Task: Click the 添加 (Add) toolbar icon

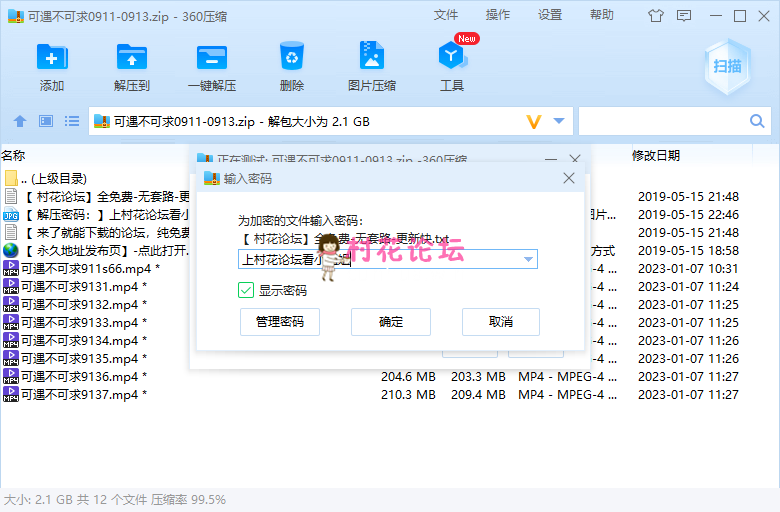Action: (x=52, y=57)
